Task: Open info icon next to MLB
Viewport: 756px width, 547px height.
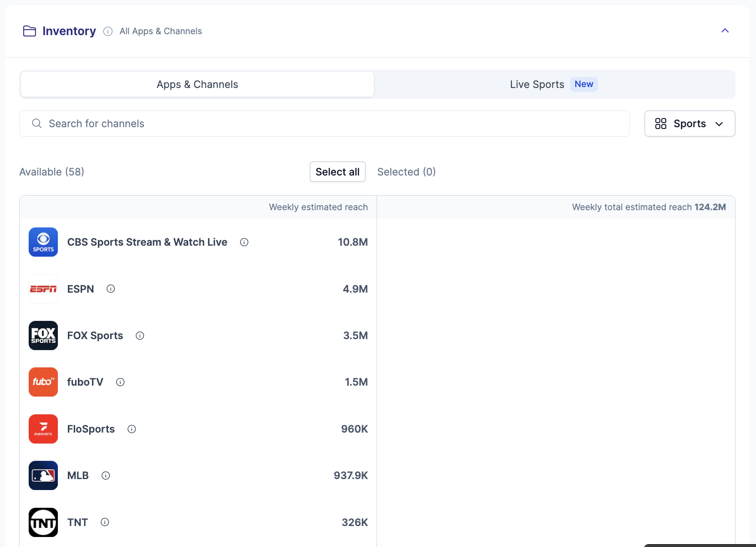Action: pyautogui.click(x=106, y=475)
